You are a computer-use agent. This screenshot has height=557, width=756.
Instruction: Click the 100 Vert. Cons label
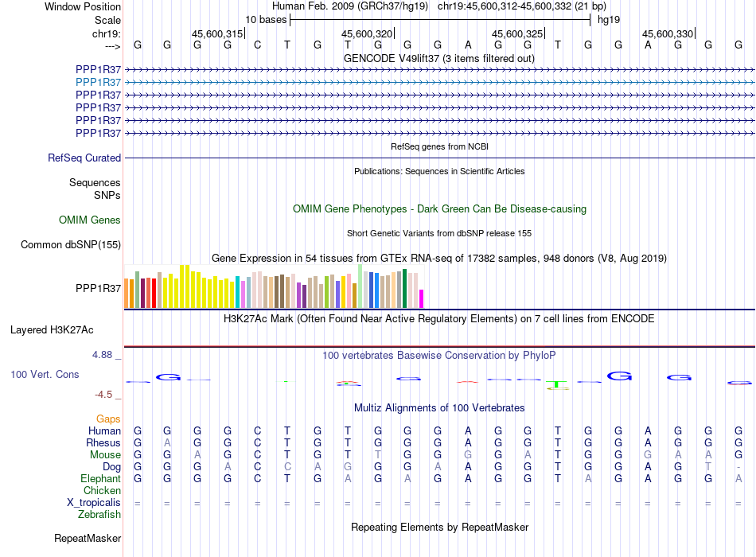pos(45,374)
